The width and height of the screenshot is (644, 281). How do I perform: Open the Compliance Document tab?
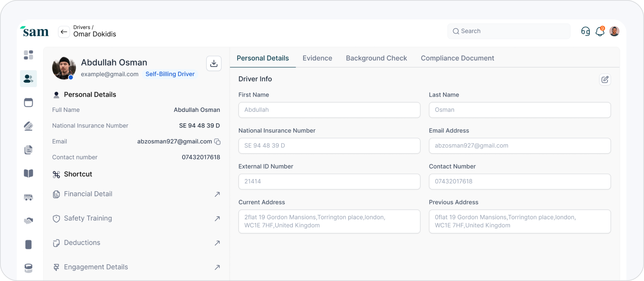457,58
